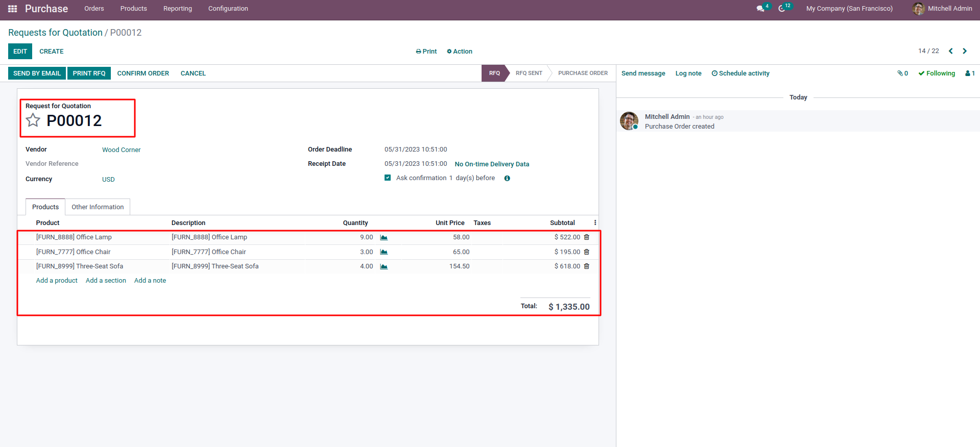Go back to Requests for Quotation breadcrumb
The height and width of the screenshot is (447, 980).
[x=55, y=33]
